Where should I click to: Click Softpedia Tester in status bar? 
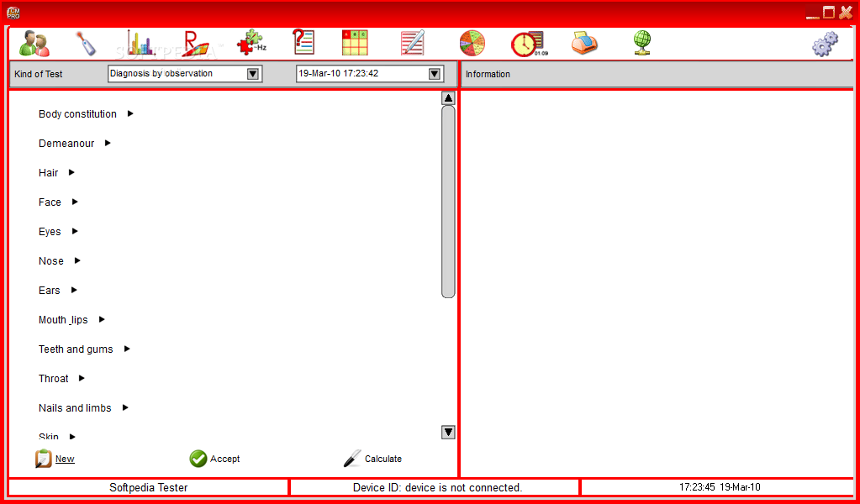tap(148, 487)
